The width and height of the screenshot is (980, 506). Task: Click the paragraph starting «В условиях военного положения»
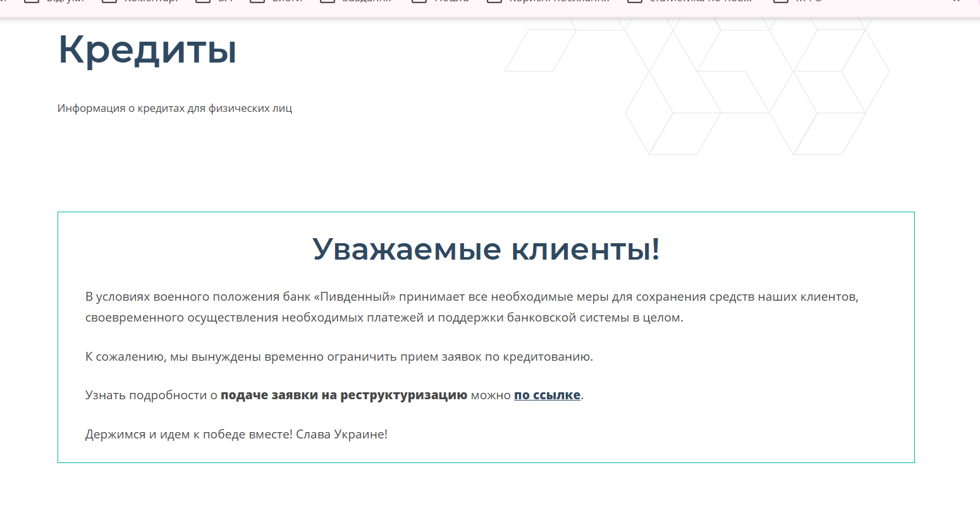coord(472,307)
